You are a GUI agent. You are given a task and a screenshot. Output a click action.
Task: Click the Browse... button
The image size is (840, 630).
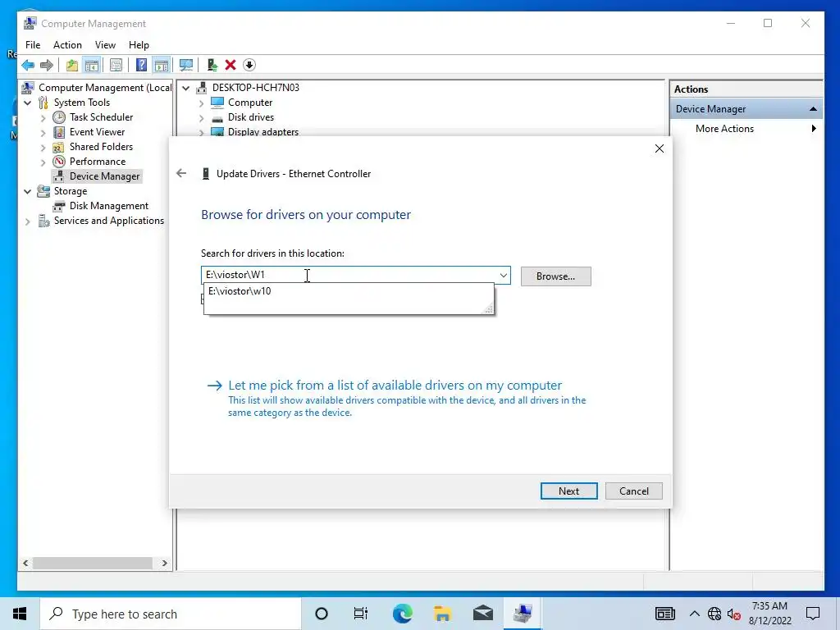(x=555, y=276)
